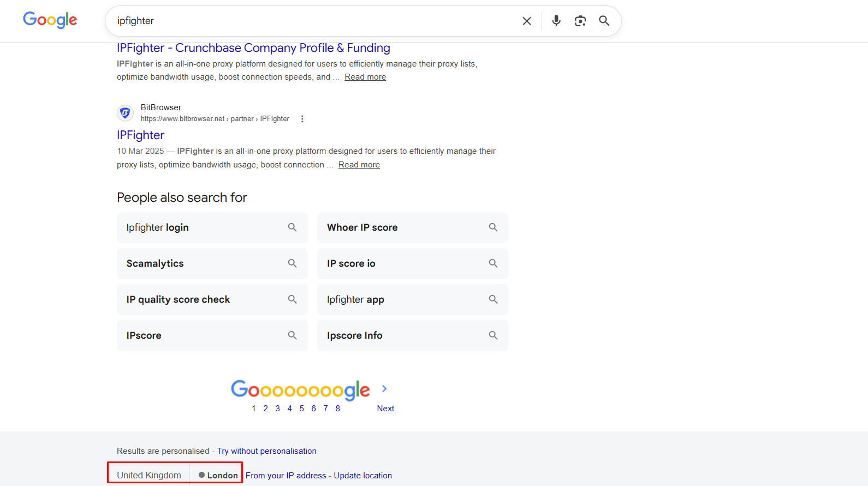Choose the Ipfighter app suggestion

pyautogui.click(x=413, y=299)
